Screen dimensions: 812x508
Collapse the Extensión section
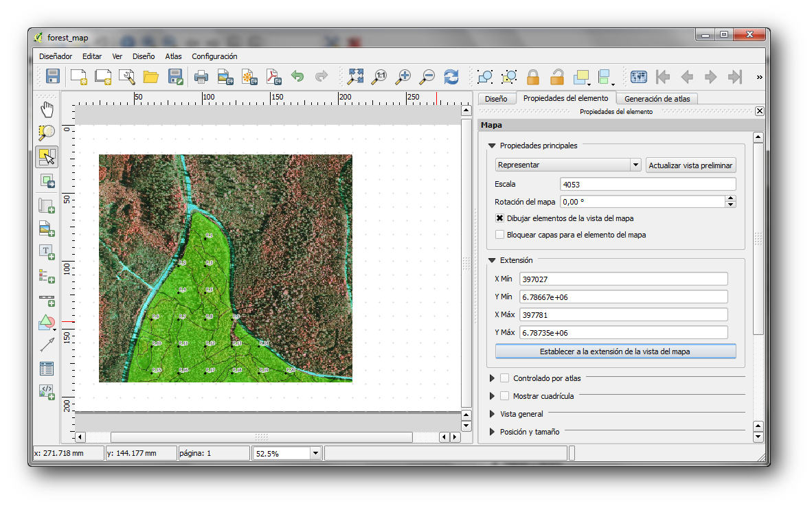492,260
